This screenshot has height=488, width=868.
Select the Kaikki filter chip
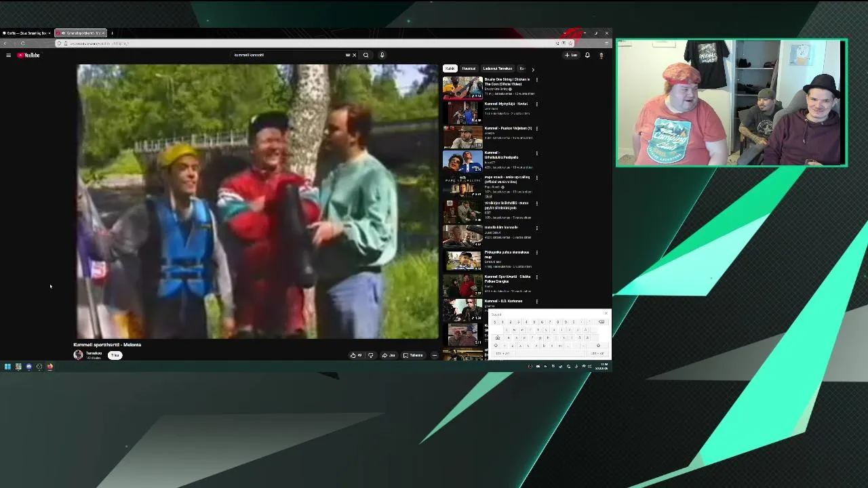click(x=450, y=68)
